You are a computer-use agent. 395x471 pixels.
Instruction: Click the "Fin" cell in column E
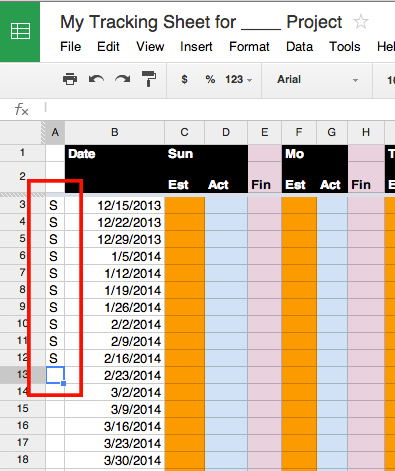[265, 177]
